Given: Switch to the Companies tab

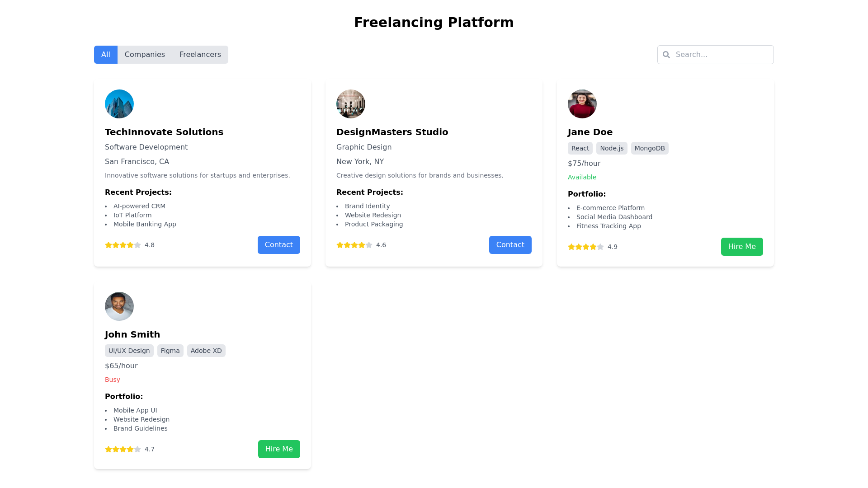Looking at the screenshot, I should coord(145,54).
